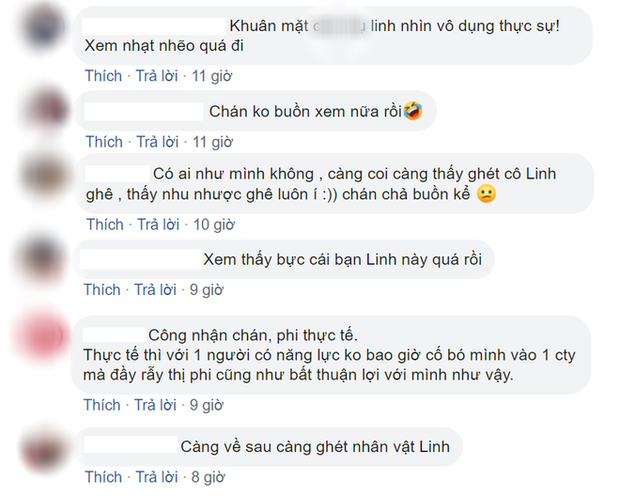Like the 'Có ai như mình không' comment

103,223
